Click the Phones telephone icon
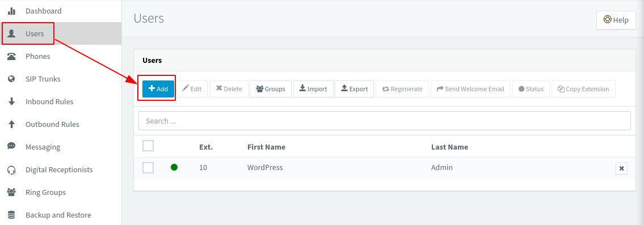The height and width of the screenshot is (225, 644). click(x=11, y=56)
